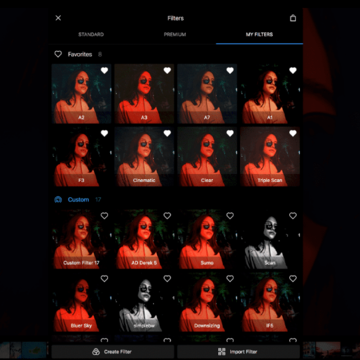The width and height of the screenshot is (360, 360).
Task: Choose the F3 filter preview
Action: click(81, 157)
